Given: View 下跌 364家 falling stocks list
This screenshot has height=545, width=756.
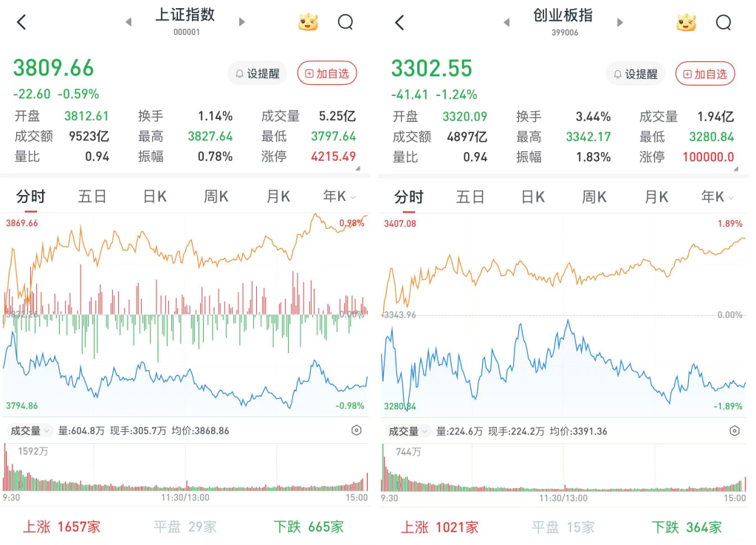Looking at the screenshot, I should click(687, 527).
